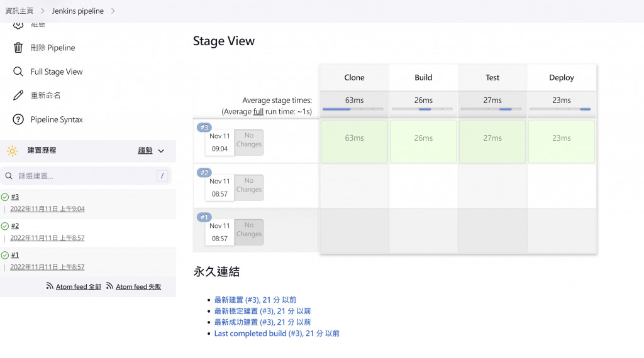Open the Atom feed 失敗 link
The width and height of the screenshot is (644, 358).
pyautogui.click(x=138, y=286)
